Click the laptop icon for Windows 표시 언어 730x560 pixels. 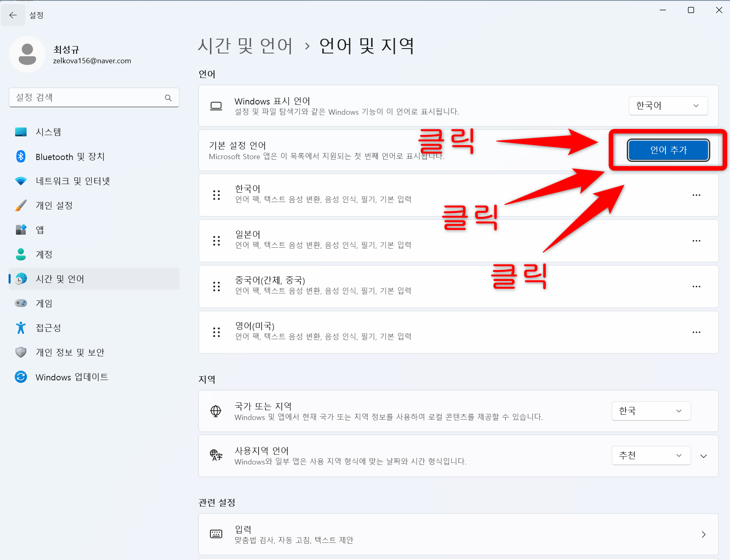point(216,106)
